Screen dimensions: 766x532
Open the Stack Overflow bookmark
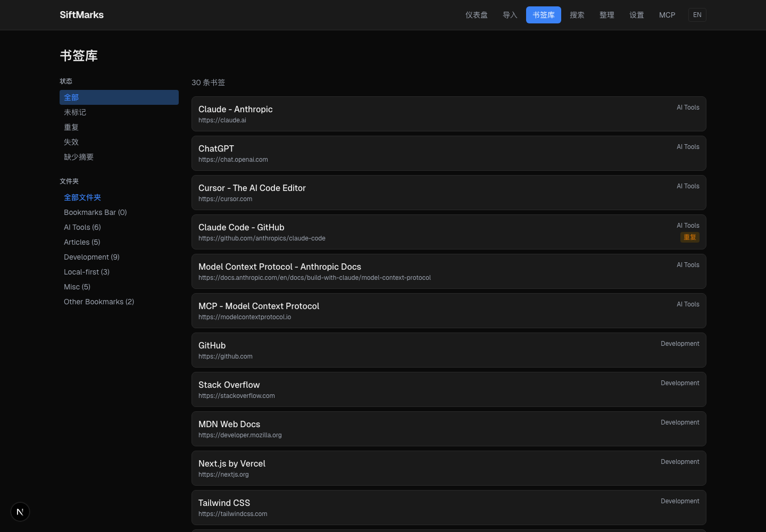click(x=449, y=389)
